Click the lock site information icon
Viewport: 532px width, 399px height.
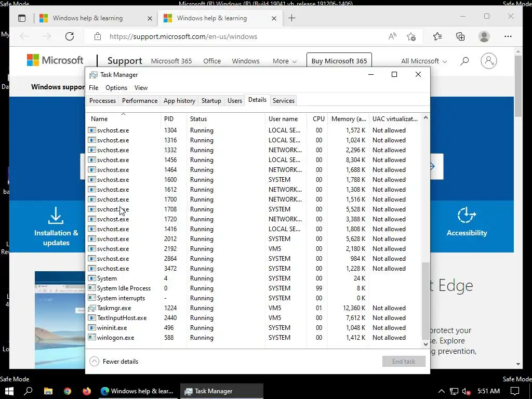[x=98, y=36]
